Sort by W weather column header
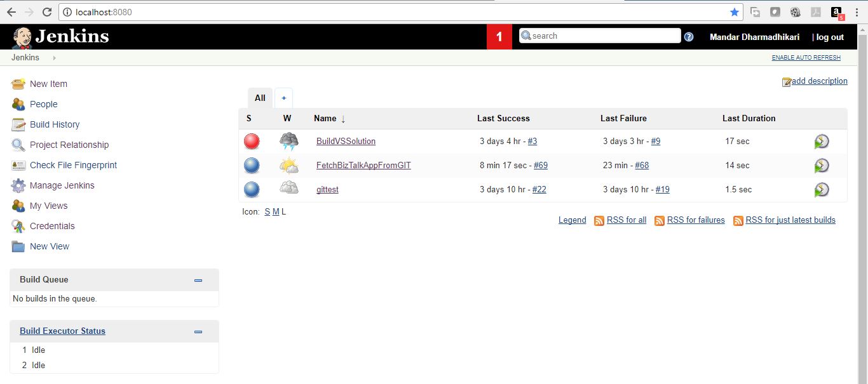Screen dimensions: 868x384 tap(287, 118)
